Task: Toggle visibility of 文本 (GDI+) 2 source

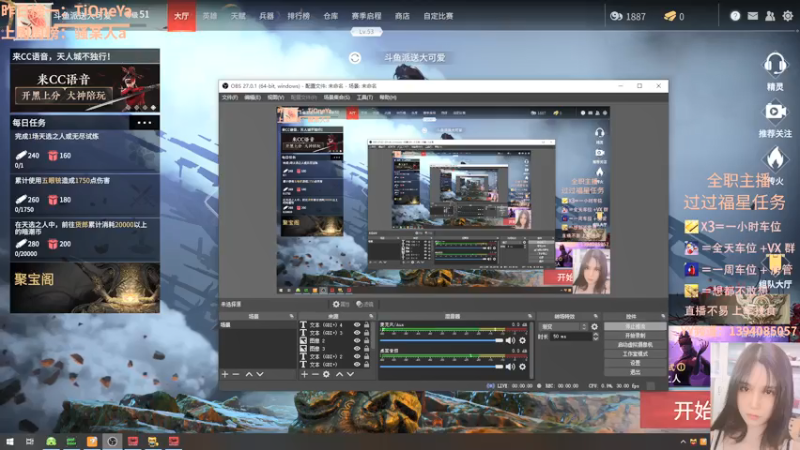Action: pyautogui.click(x=357, y=357)
